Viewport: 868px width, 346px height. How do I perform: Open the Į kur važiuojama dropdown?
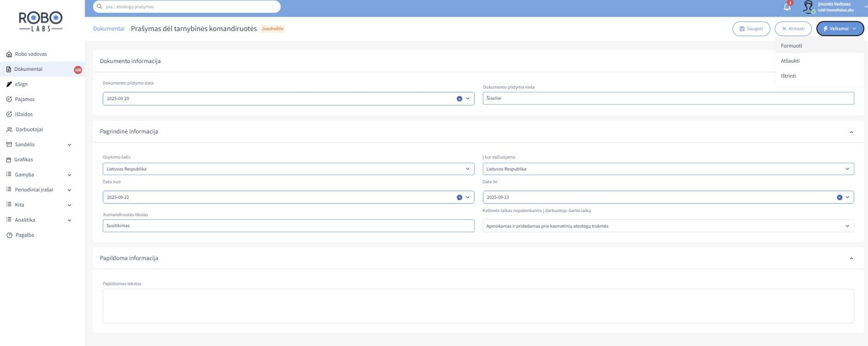tap(668, 169)
